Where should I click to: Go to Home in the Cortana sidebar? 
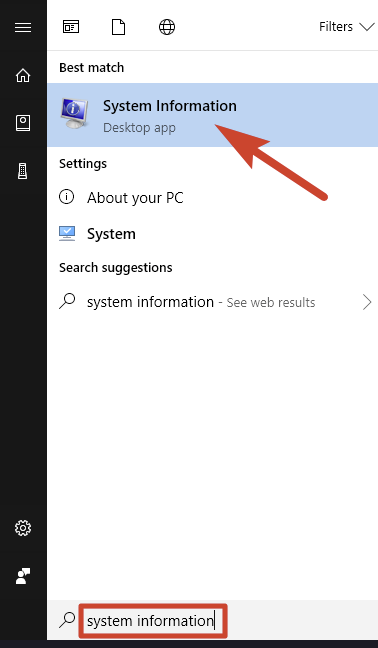[23, 75]
